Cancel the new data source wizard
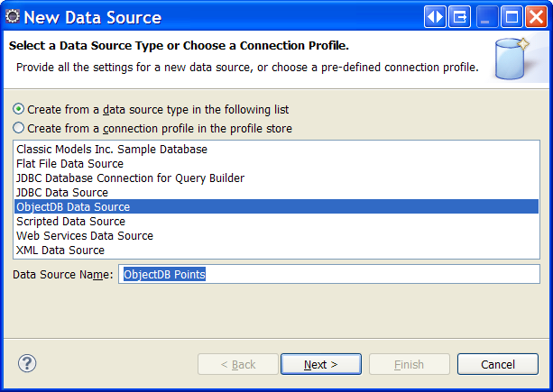The image size is (553, 392). [498, 364]
